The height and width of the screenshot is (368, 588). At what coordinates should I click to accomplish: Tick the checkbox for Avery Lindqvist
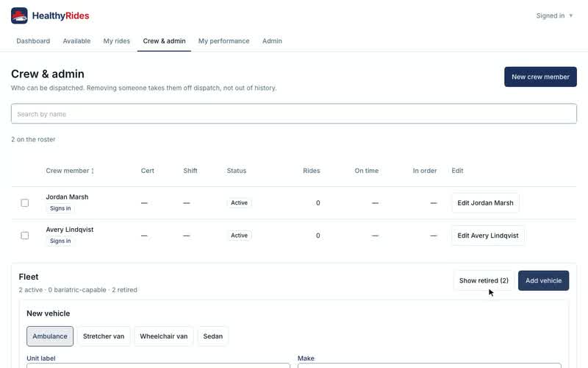pos(25,236)
